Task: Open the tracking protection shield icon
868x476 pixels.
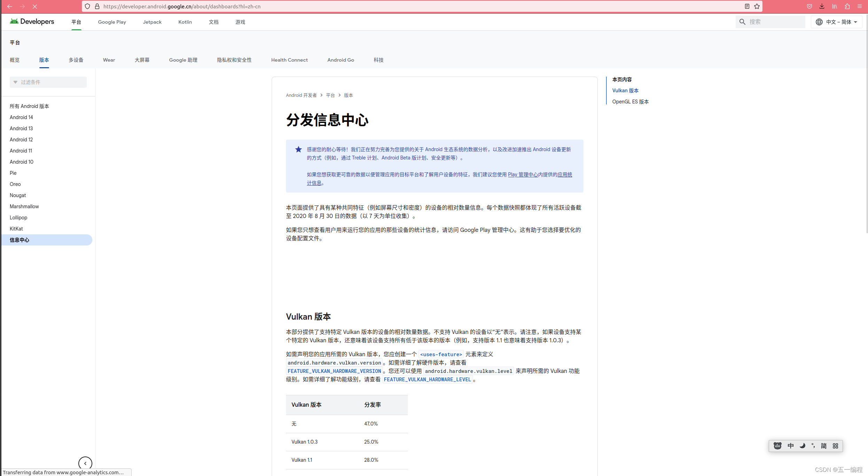Action: (87, 6)
